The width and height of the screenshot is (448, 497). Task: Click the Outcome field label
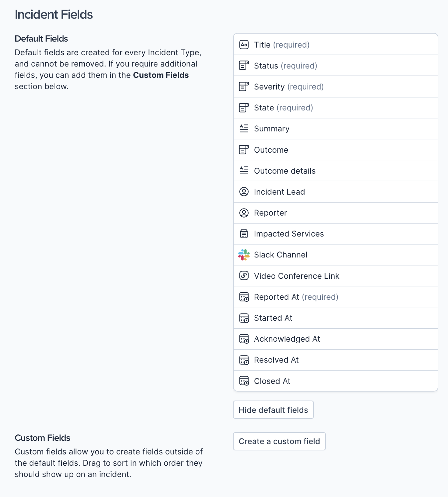coord(271,150)
